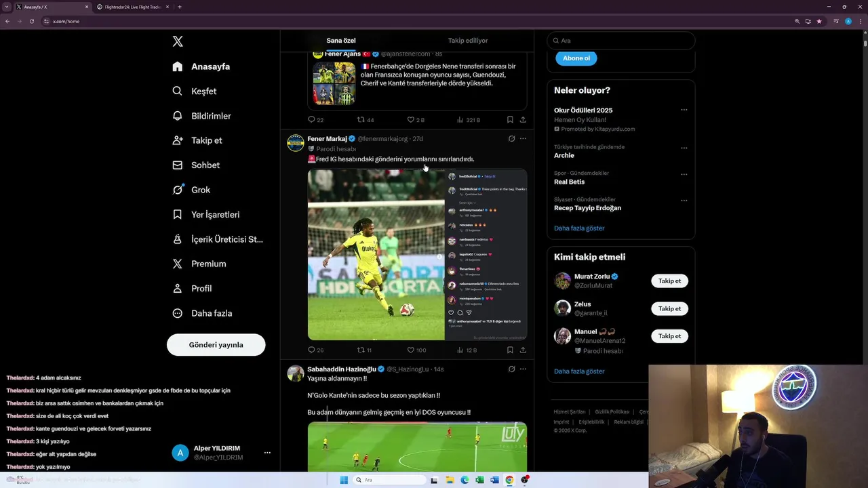Open Sohbet messages

(196, 165)
